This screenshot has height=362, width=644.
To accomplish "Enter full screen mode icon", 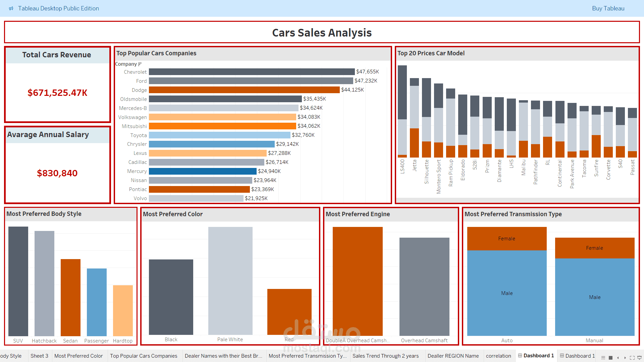I will (x=632, y=358).
